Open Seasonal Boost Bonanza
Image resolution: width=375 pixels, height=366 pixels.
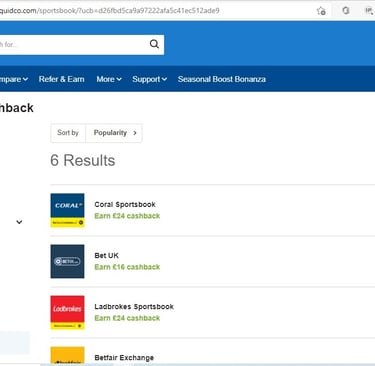pyautogui.click(x=222, y=79)
